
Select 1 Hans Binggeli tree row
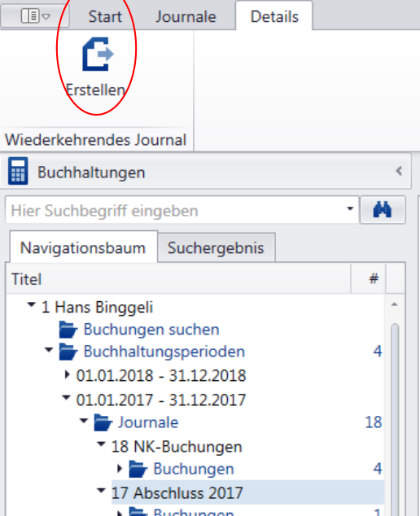pos(97,308)
